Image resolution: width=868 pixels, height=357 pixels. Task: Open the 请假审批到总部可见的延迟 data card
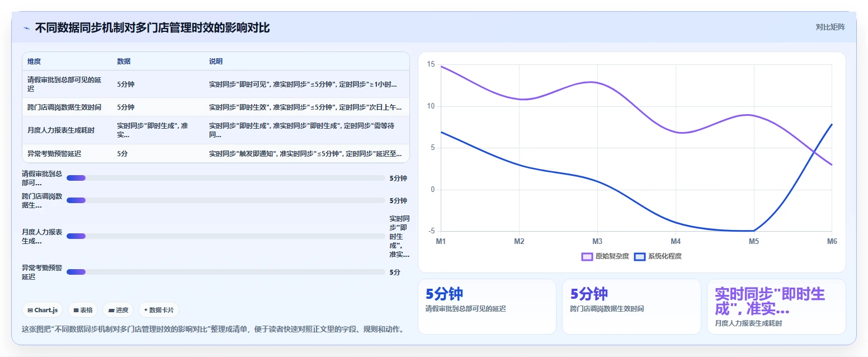coord(487,307)
